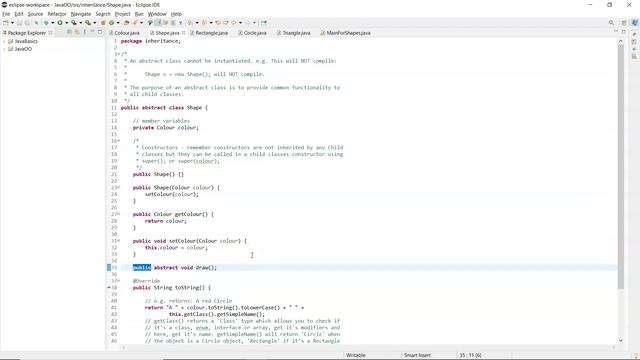Toggle Show Whitespace Characters

[x=180, y=23]
